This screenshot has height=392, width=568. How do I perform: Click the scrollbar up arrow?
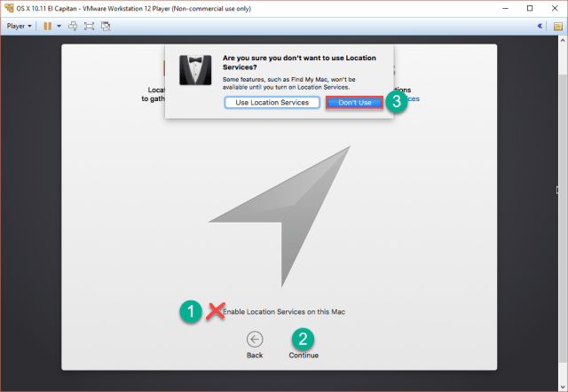(x=563, y=41)
